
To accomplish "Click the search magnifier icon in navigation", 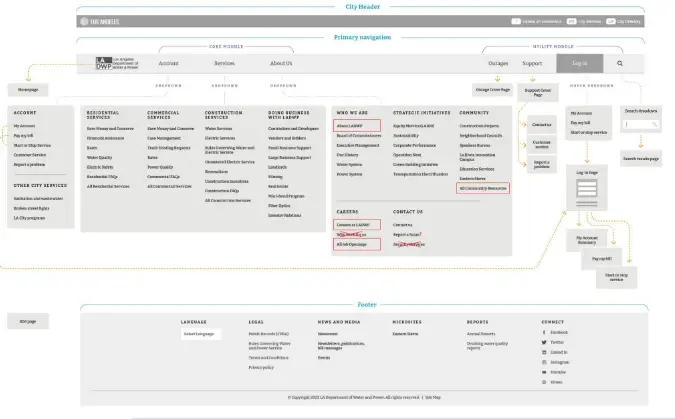I will [x=619, y=63].
